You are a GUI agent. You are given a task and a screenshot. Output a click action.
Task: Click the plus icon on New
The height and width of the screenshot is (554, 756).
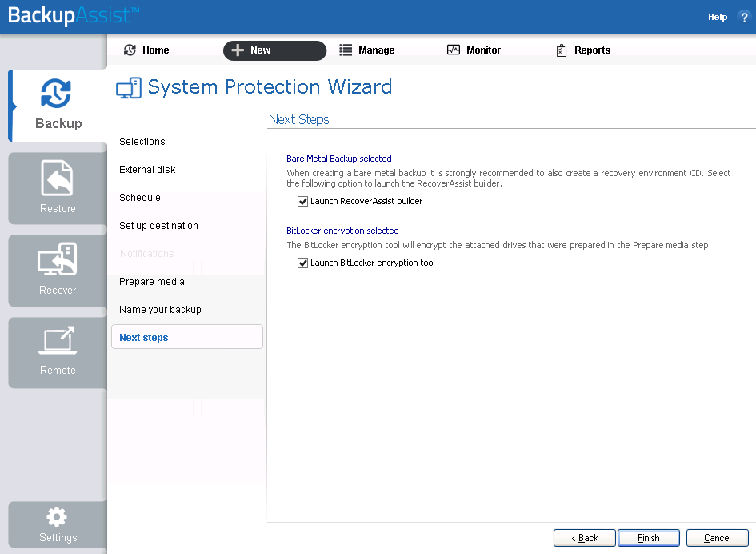238,50
